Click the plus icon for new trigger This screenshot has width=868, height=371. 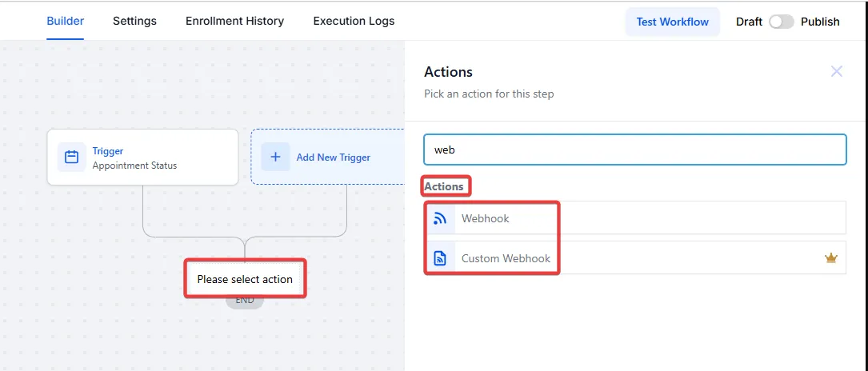point(275,158)
